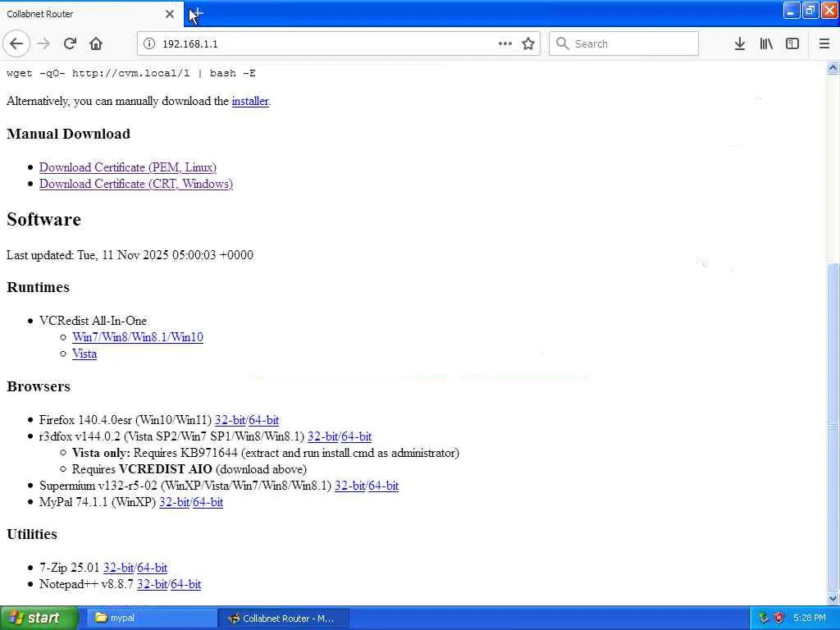Click the Last updated timestamp text
This screenshot has width=840, height=630.
click(130, 255)
